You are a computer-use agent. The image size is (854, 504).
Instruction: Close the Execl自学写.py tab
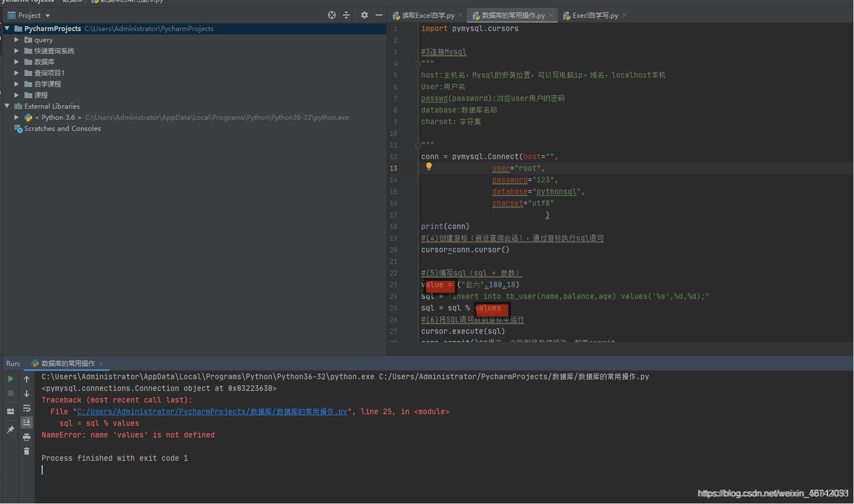[624, 16]
